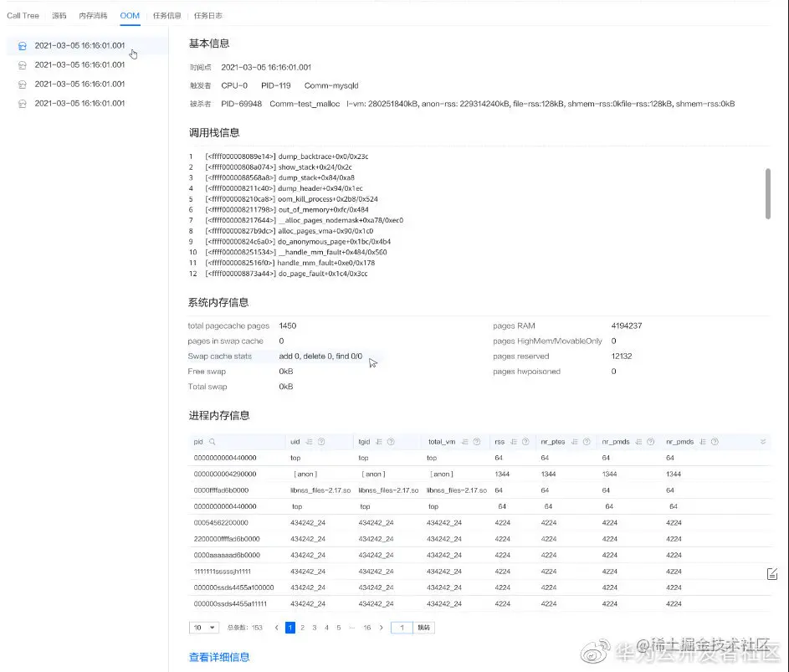Click inside the page jump input field
Screen dimensions: 789x672
(x=403, y=628)
